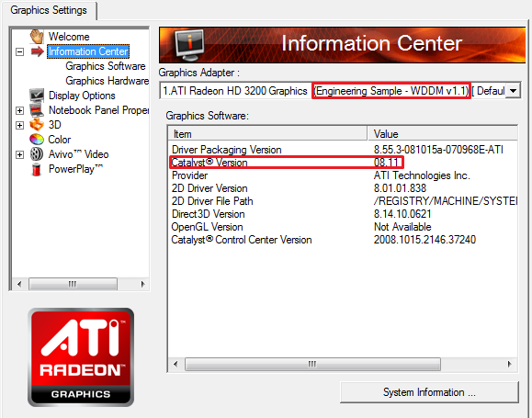Click the value ATI Technologies Inc.
The image size is (532, 418).
(x=422, y=175)
